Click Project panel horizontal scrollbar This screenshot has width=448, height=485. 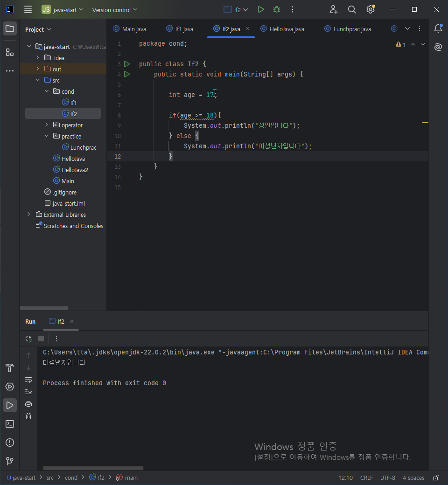click(44, 308)
